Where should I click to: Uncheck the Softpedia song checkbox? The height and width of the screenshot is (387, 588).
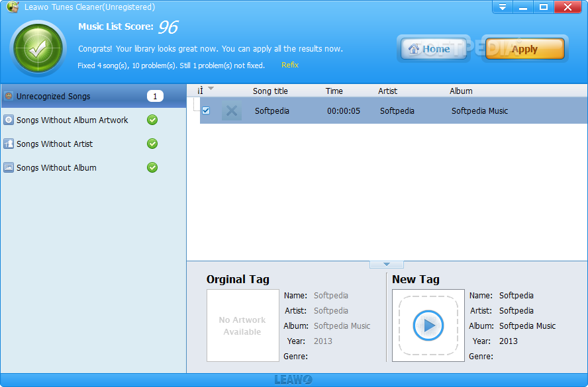(206, 110)
